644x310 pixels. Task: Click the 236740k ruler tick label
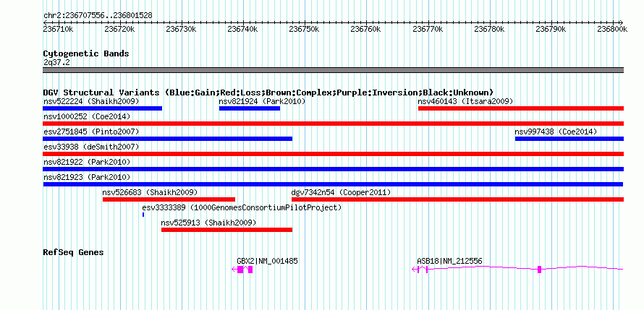click(242, 29)
